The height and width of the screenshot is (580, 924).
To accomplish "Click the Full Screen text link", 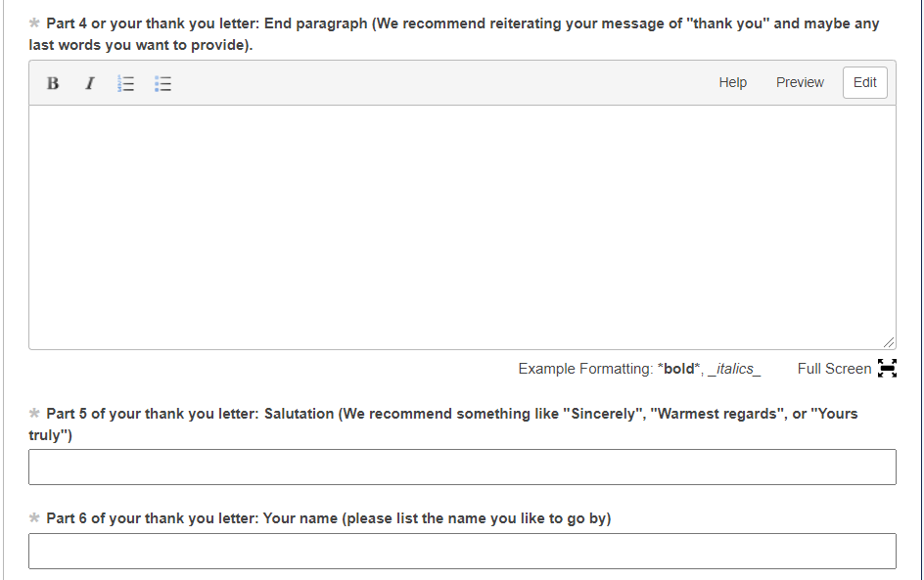I will (x=834, y=369).
